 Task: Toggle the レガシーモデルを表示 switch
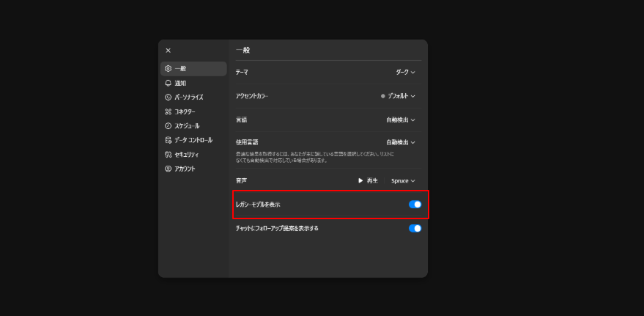(415, 205)
